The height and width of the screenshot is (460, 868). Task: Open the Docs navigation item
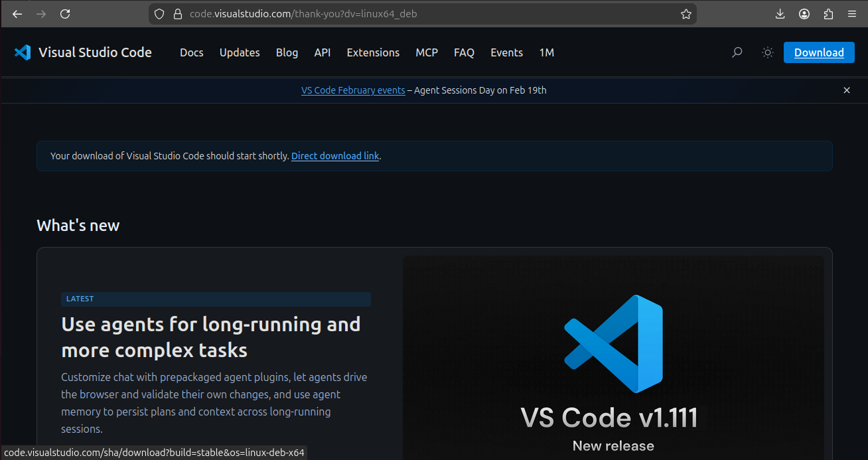tap(191, 52)
